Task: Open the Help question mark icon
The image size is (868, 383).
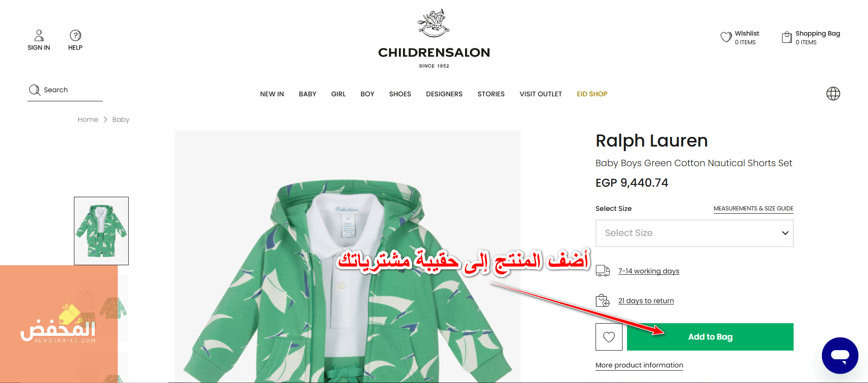Action: pos(75,35)
